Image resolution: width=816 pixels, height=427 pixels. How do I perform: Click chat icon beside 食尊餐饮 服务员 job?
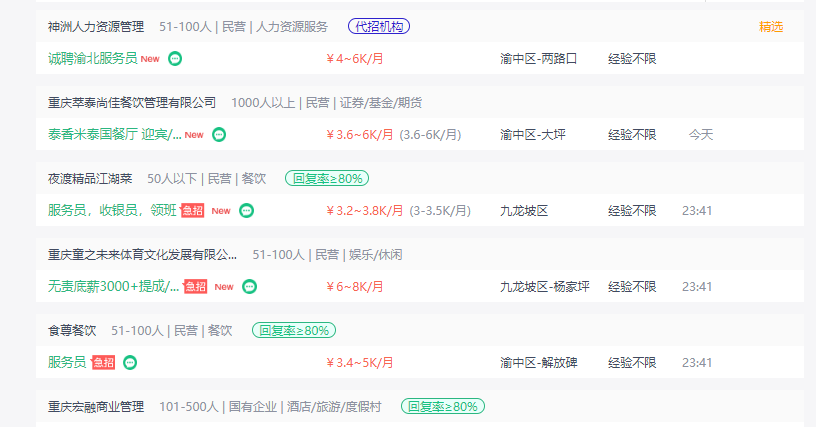click(x=130, y=363)
